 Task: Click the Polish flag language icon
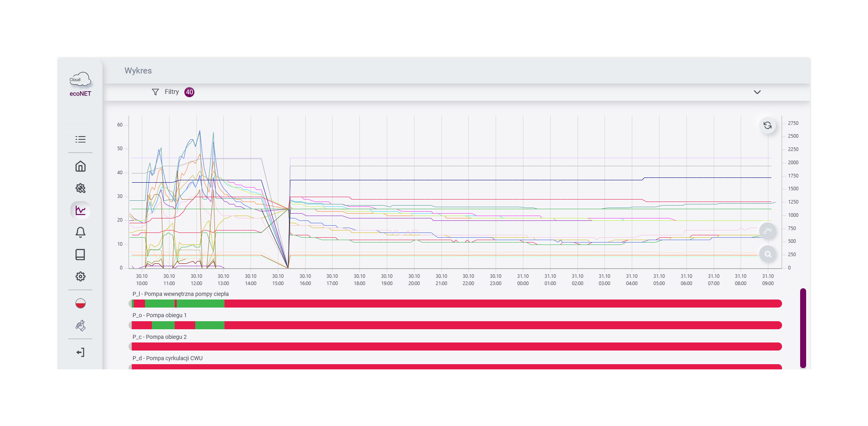(x=80, y=304)
